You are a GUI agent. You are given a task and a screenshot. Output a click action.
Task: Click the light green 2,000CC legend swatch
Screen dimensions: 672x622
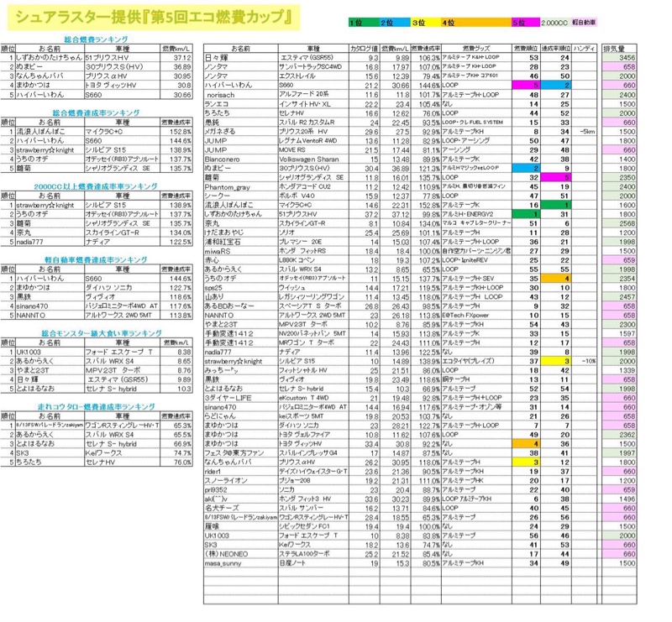[x=554, y=23]
